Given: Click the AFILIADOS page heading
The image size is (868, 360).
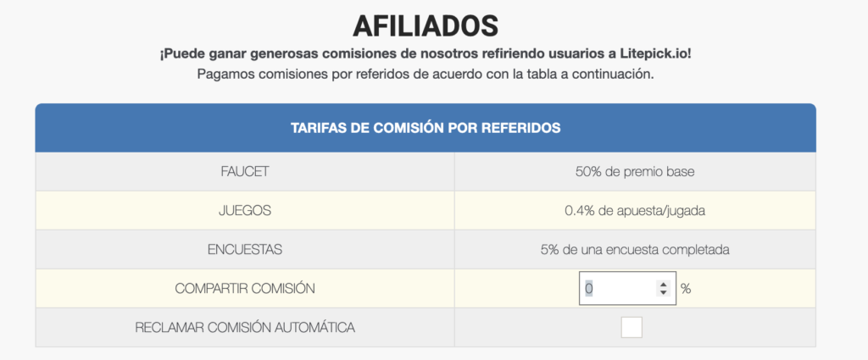Looking at the screenshot, I should (426, 25).
